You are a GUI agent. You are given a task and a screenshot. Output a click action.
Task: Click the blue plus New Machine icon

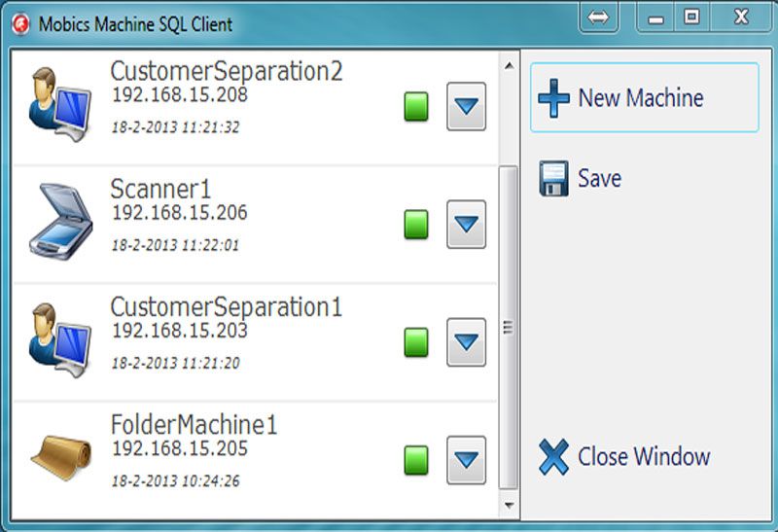click(x=553, y=98)
